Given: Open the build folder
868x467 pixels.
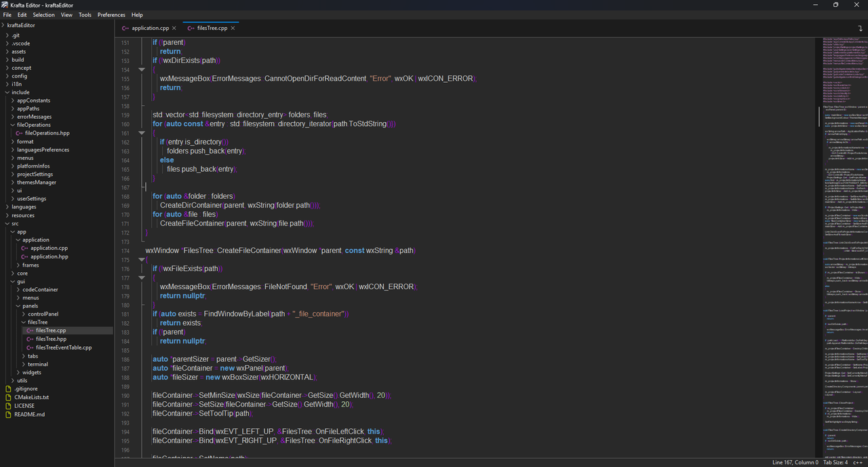Looking at the screenshot, I should point(18,60).
